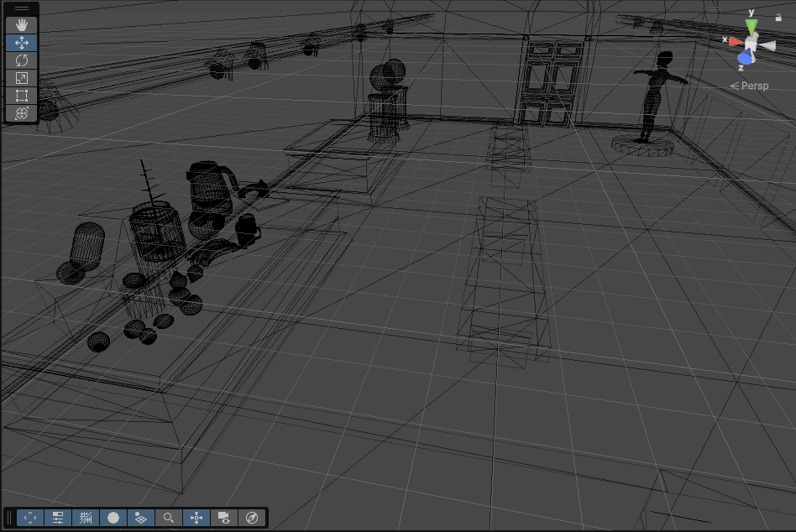This screenshot has height=532, width=796.
Task: Click the compass orientation overlay icon
Action: coord(251,518)
